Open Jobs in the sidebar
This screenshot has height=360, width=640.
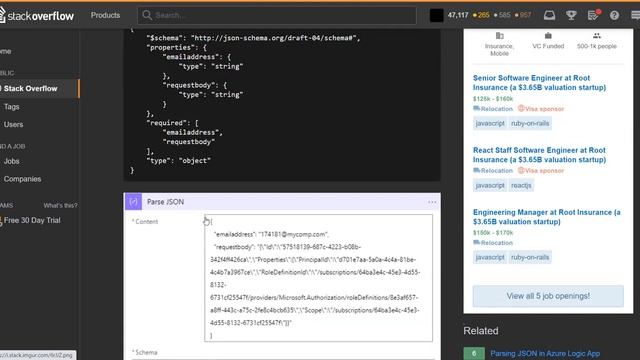pos(11,161)
